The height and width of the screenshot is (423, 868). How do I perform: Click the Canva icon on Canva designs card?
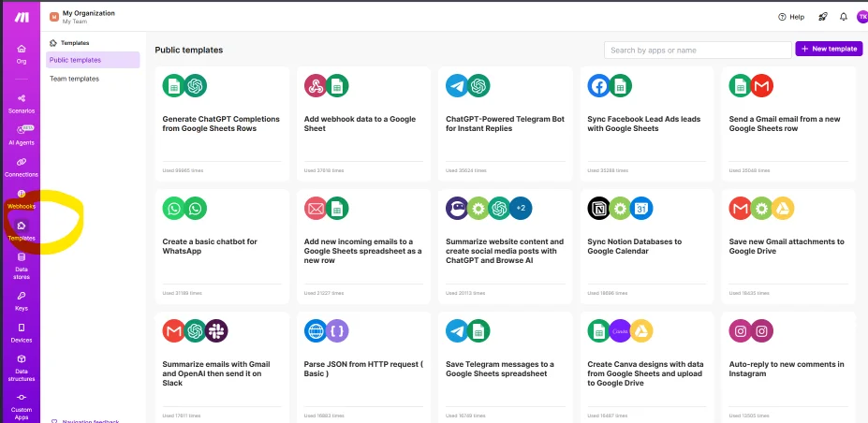click(620, 330)
